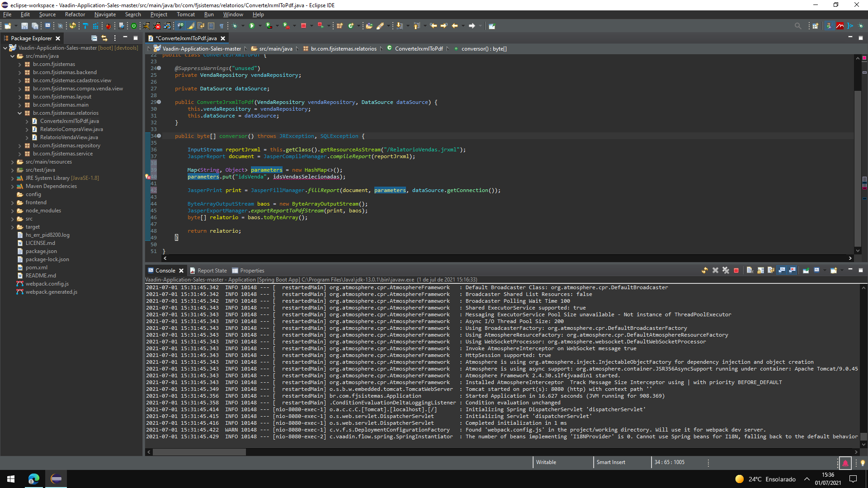Click the tip lightbulb in status bar
868x488 pixels.
[x=862, y=463]
